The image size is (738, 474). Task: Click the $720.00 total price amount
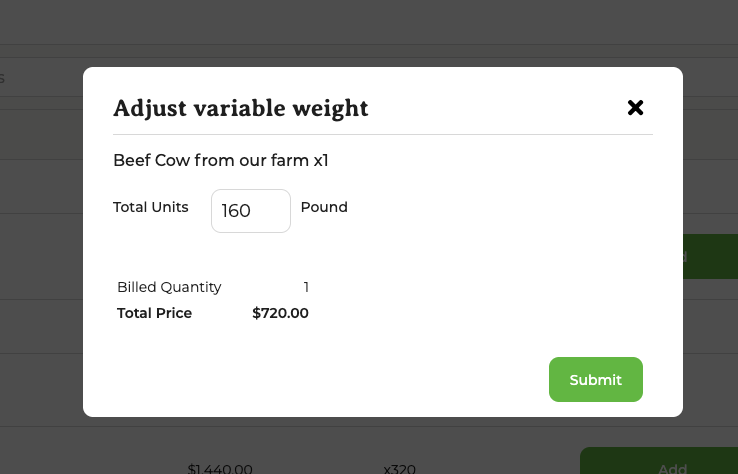pos(280,313)
